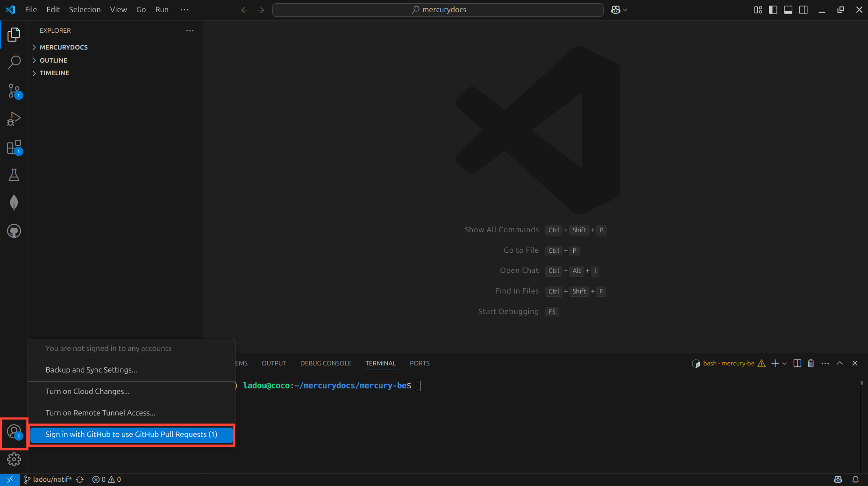Screen dimensions: 868x486
Task: Click the mercurydocs search bar
Action: pos(438,9)
